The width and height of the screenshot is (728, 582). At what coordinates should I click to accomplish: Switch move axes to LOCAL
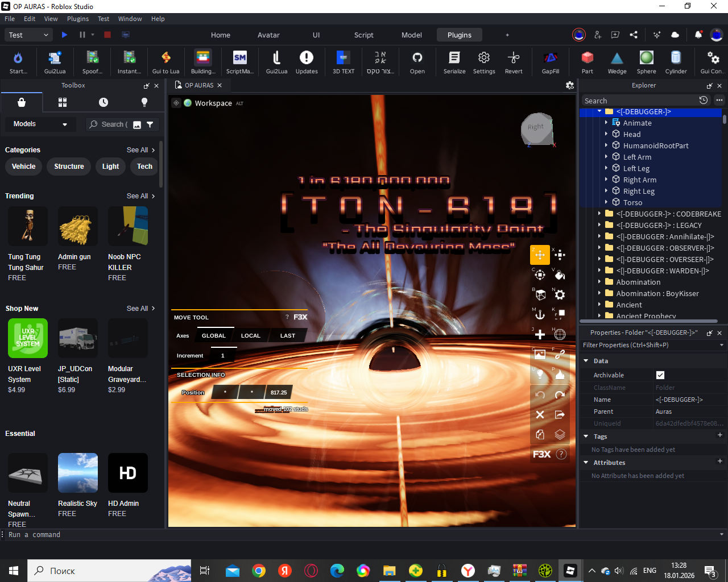click(x=250, y=336)
